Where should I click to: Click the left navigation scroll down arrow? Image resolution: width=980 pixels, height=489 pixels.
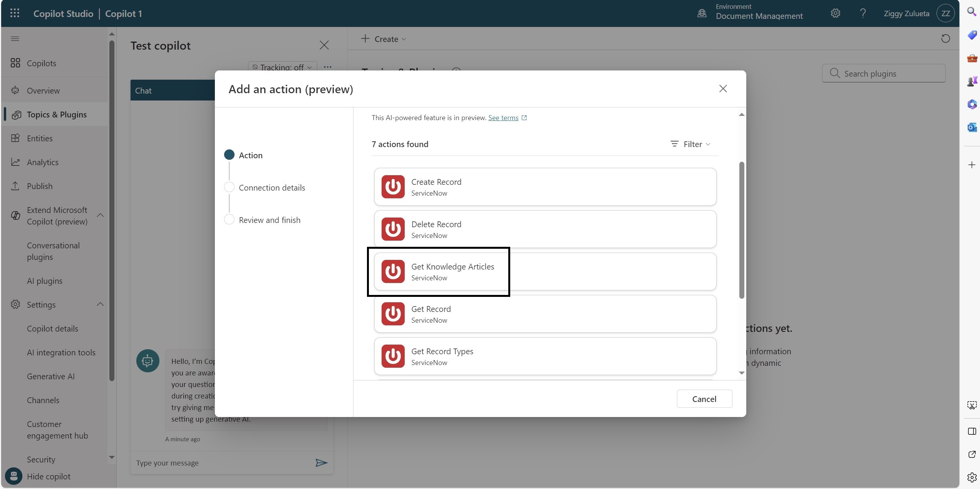[112, 457]
